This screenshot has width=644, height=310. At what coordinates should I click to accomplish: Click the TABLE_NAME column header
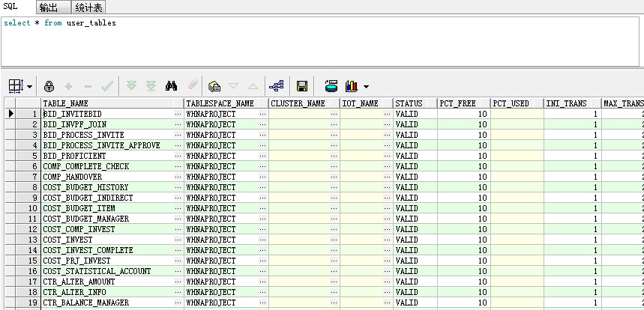pos(112,103)
